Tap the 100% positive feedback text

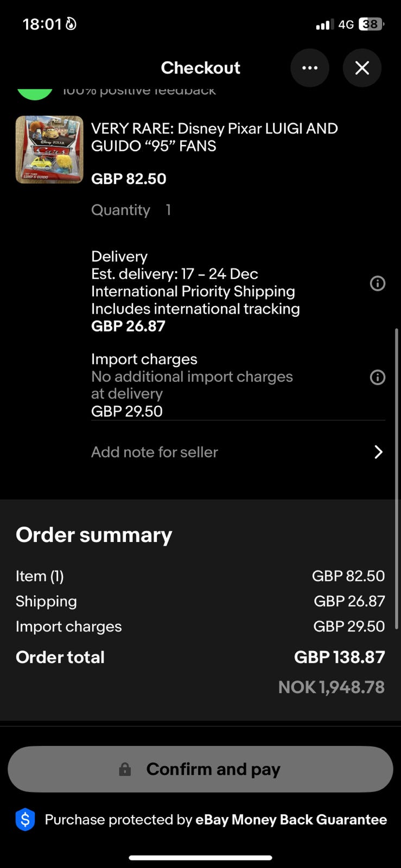(139, 91)
